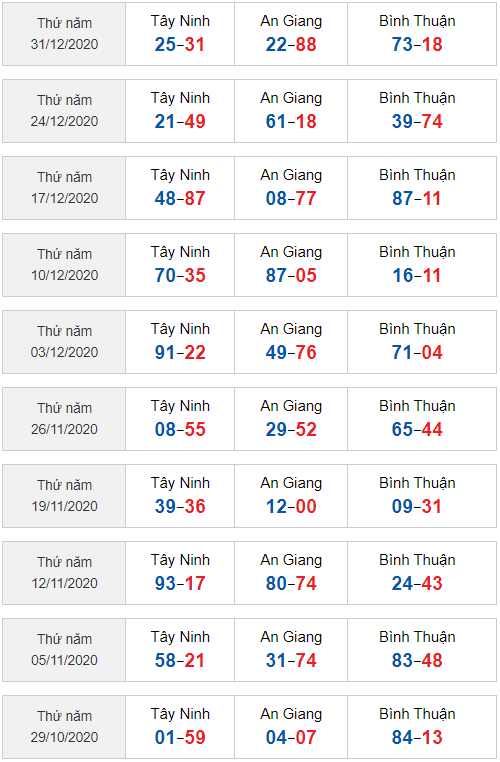
Task: Click the 24/12/2020 date cell
Action: click(64, 111)
